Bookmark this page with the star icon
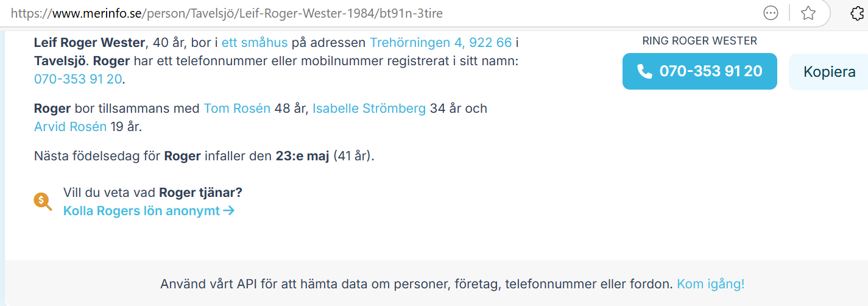The image size is (868, 306). click(808, 13)
